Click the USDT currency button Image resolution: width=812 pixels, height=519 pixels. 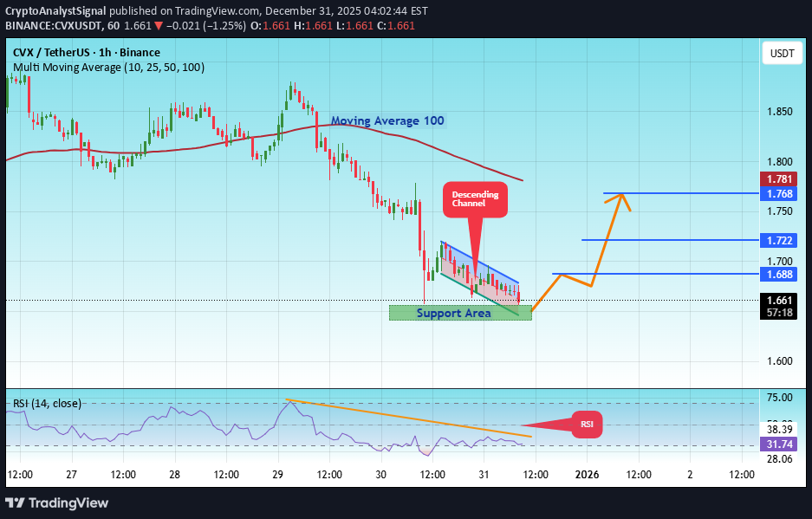click(x=781, y=53)
